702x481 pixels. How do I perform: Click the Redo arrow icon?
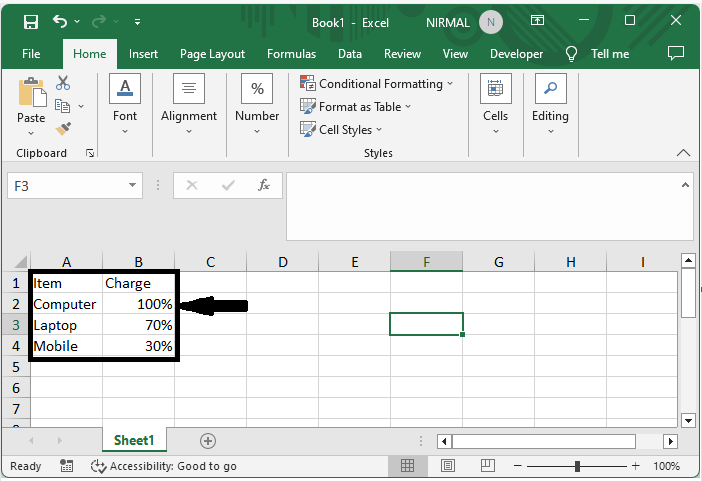(99, 21)
